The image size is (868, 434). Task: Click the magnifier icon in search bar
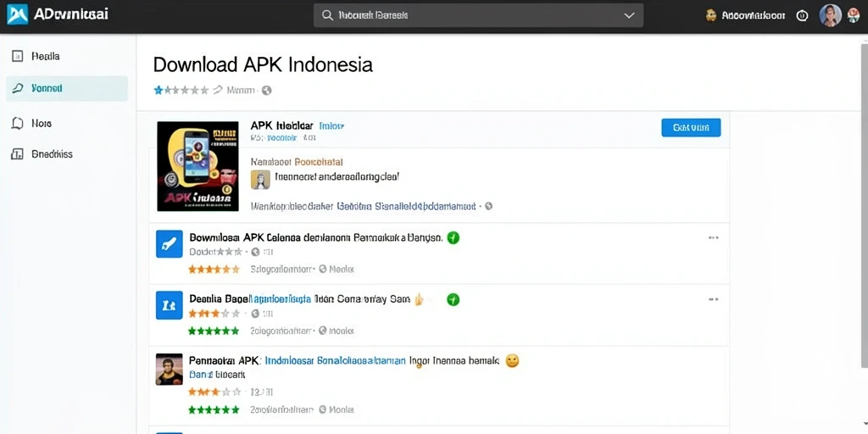click(327, 15)
